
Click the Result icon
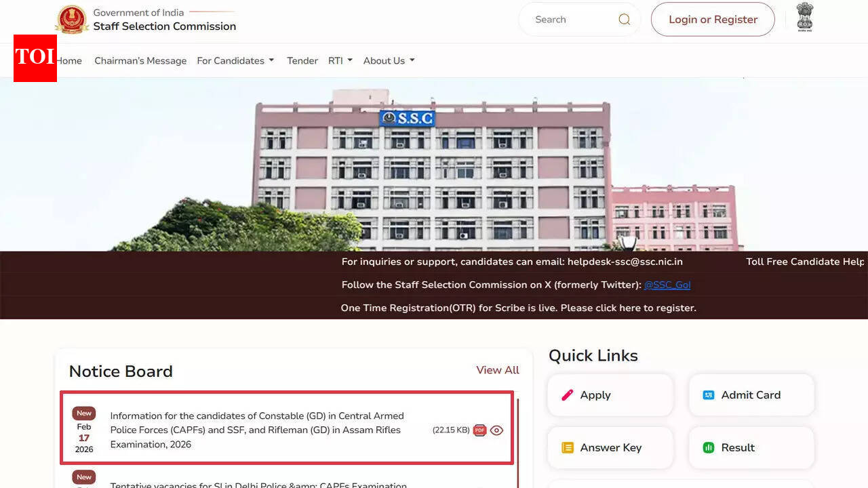click(709, 447)
